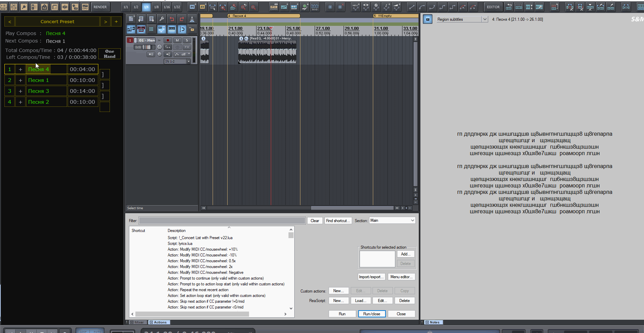Screen dimensions: 644x333
Task: Expand the plus beside Песня 2
Action: click(20, 102)
